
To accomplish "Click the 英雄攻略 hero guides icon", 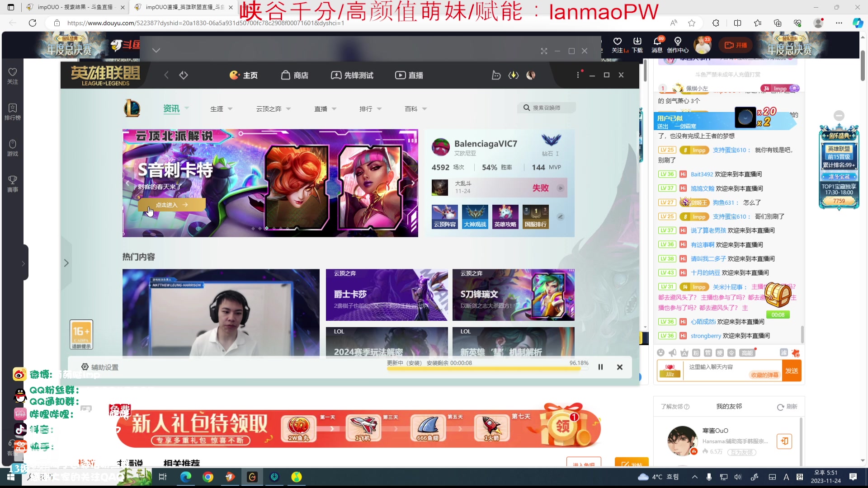I will click(505, 217).
